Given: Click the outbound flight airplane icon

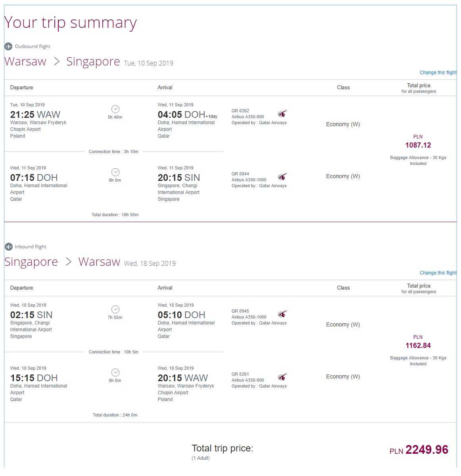Looking at the screenshot, I should tap(8, 46).
